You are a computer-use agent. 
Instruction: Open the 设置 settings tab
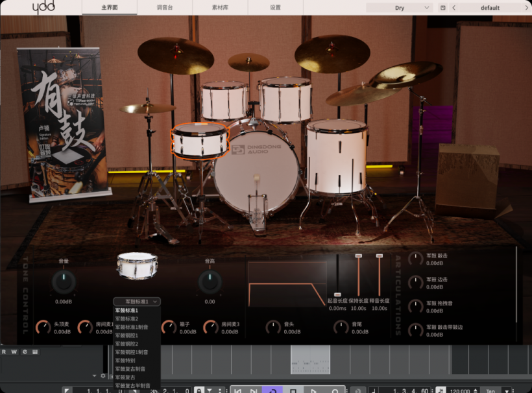pyautogui.click(x=276, y=8)
